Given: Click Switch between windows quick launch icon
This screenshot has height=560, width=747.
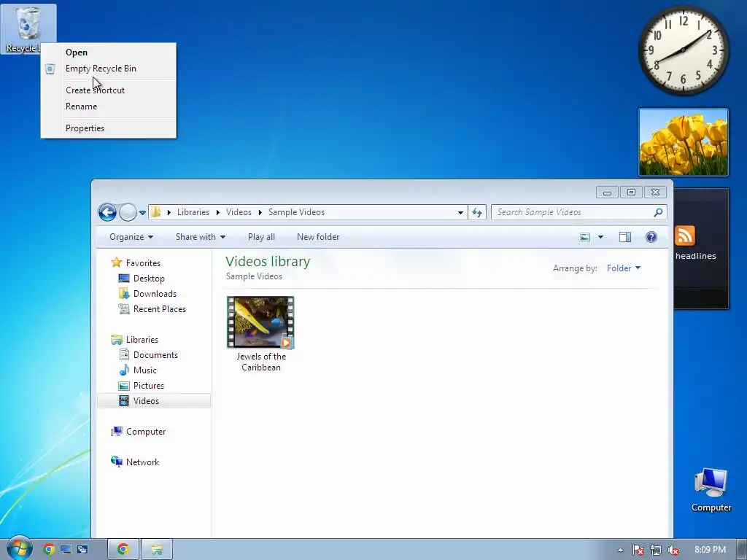Looking at the screenshot, I should [x=82, y=550].
